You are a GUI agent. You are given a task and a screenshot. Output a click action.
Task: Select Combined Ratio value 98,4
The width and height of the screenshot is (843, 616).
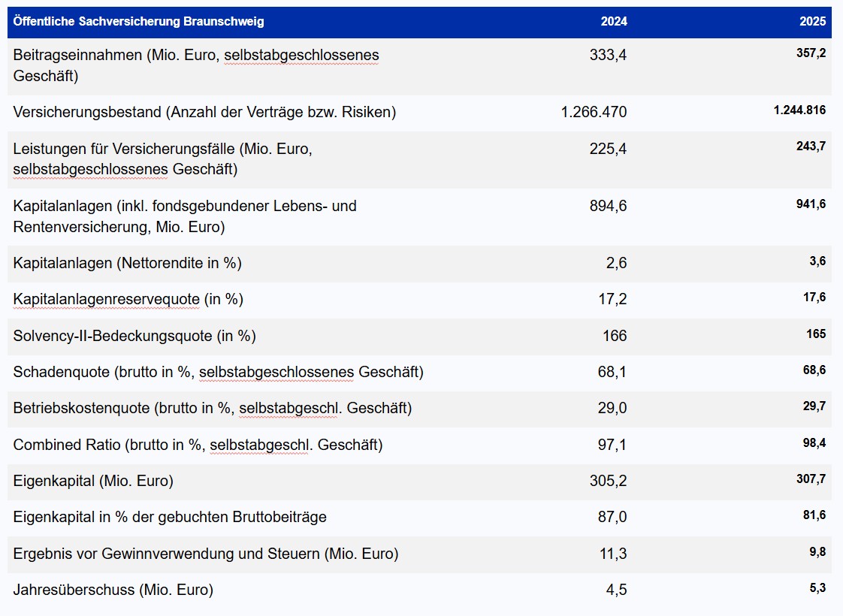[x=814, y=443]
